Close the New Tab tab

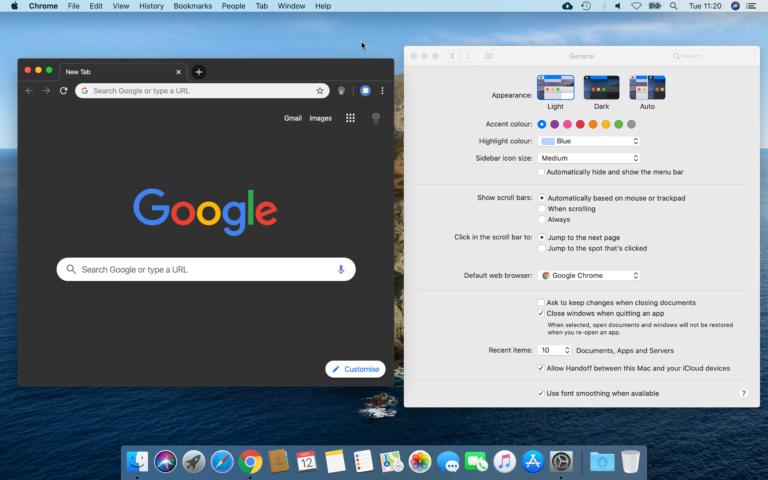click(x=178, y=72)
